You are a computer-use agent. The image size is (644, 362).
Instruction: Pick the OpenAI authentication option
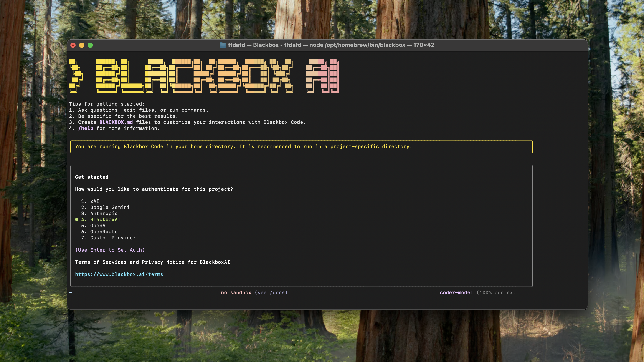(99, 225)
